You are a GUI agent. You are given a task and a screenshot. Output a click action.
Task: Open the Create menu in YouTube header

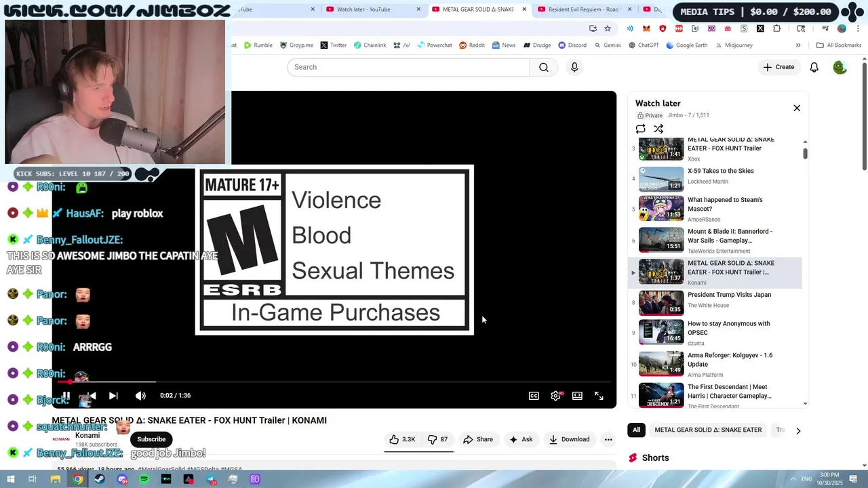pos(778,67)
